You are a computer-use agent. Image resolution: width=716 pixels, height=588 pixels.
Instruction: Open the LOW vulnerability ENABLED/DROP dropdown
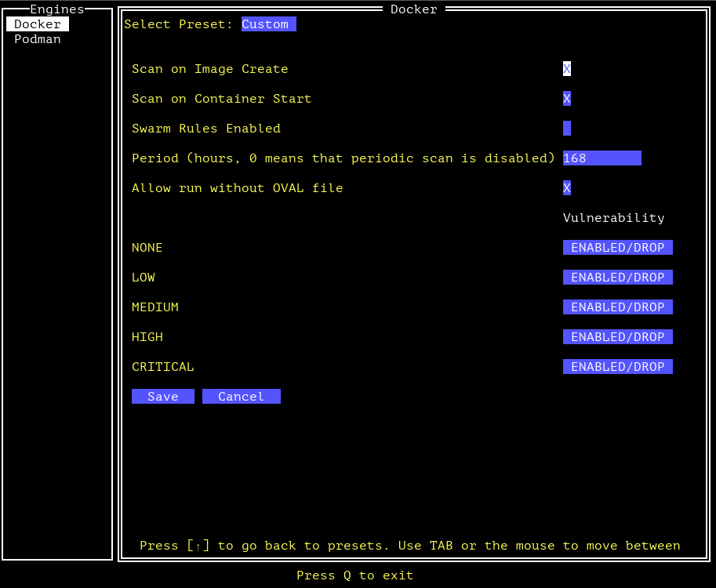pyautogui.click(x=617, y=277)
